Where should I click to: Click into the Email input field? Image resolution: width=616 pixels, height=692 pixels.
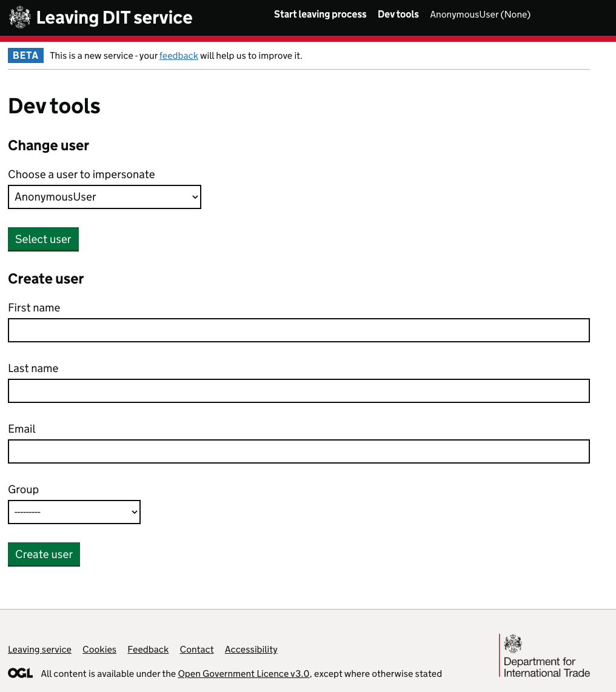click(298, 451)
